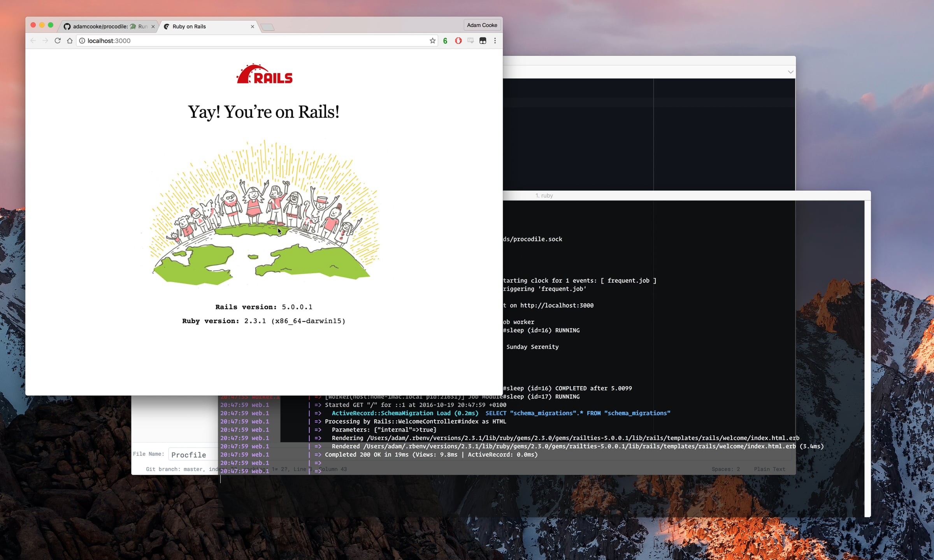Image resolution: width=934 pixels, height=560 pixels.
Task: Click the 'Yay! You're on Rails!' heading
Action: (264, 112)
